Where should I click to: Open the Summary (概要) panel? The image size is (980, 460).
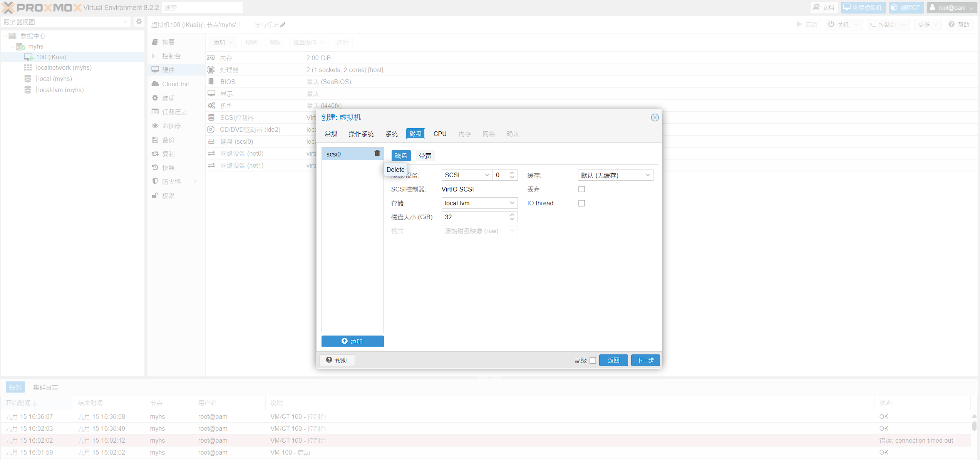click(176, 42)
